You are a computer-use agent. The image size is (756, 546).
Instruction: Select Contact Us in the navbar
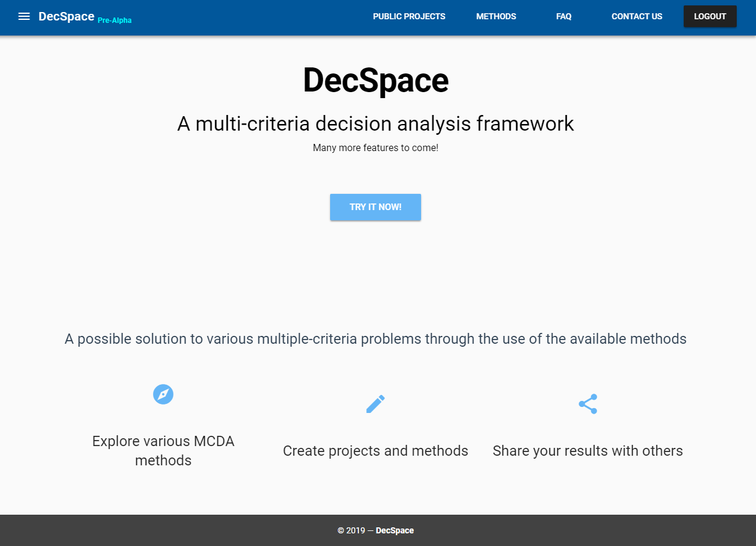[x=637, y=16]
